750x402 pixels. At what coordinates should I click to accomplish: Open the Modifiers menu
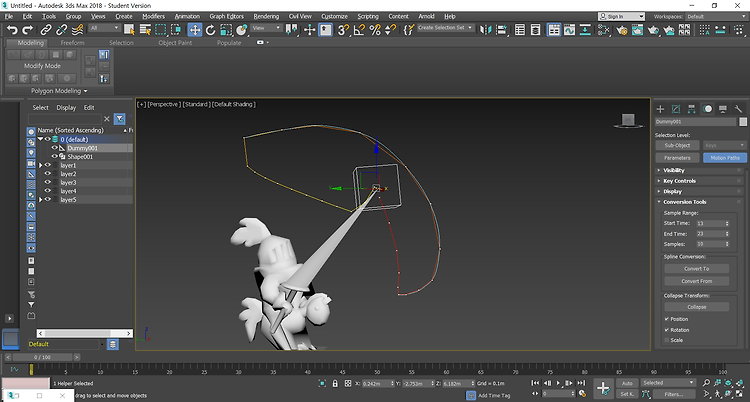[154, 16]
